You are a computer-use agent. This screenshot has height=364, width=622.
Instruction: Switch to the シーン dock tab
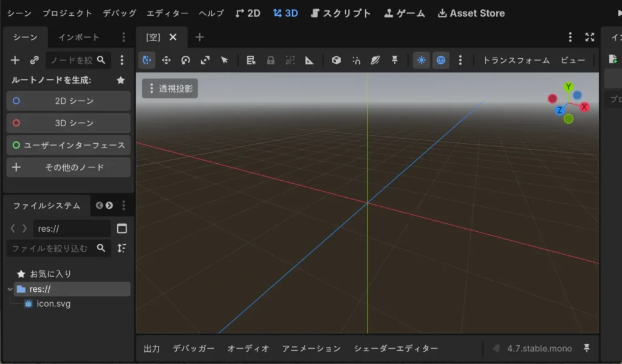click(x=26, y=37)
